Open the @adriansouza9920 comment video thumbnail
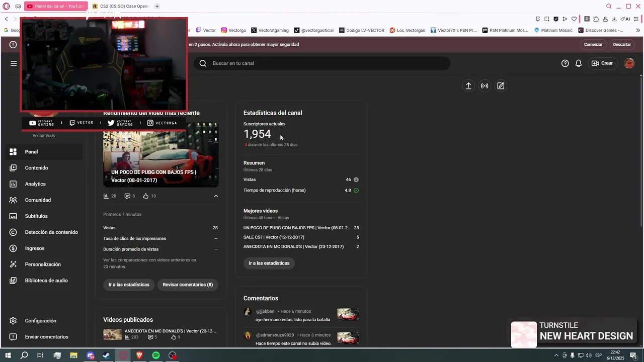 [x=348, y=338]
